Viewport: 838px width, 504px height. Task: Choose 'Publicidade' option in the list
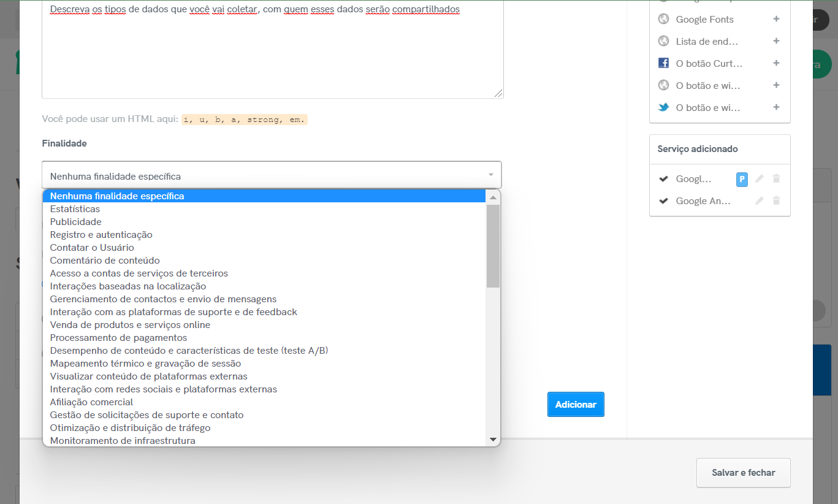[75, 222]
